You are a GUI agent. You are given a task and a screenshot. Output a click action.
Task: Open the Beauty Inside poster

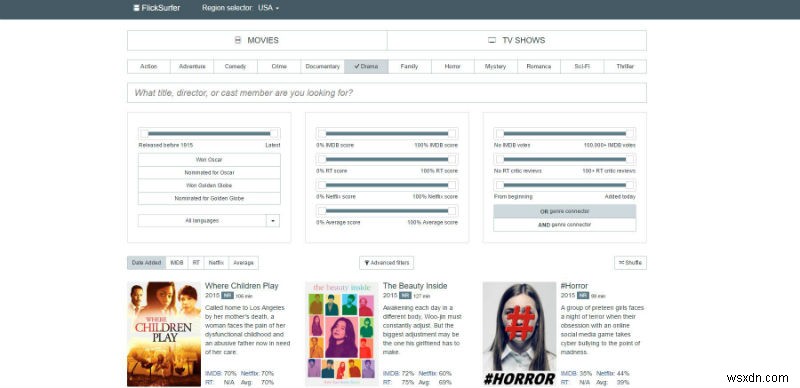point(342,334)
